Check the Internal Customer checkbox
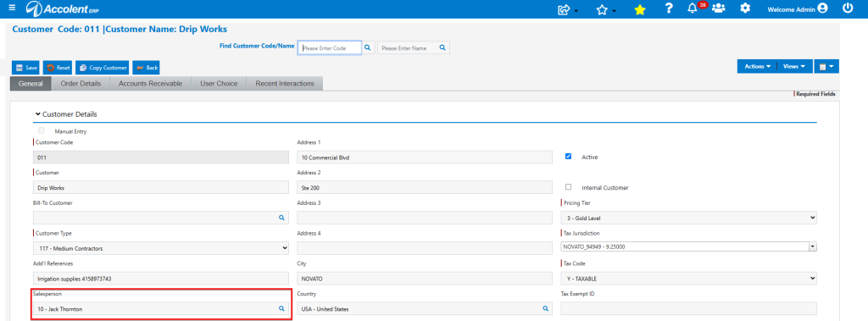The height and width of the screenshot is (321, 868). pos(568,187)
